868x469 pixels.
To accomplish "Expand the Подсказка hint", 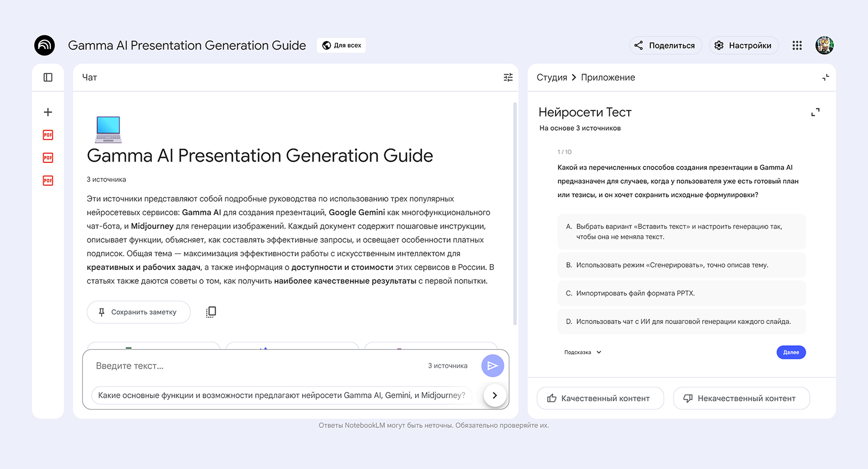I will point(583,353).
